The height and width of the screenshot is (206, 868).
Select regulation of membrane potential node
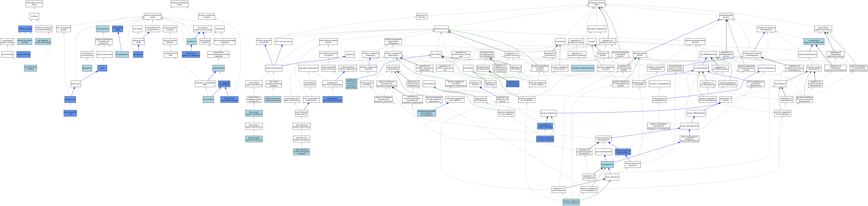point(577,54)
